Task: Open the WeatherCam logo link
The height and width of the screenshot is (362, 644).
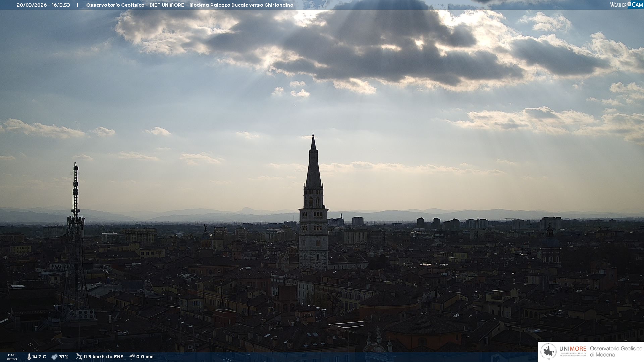Action: 626,4
